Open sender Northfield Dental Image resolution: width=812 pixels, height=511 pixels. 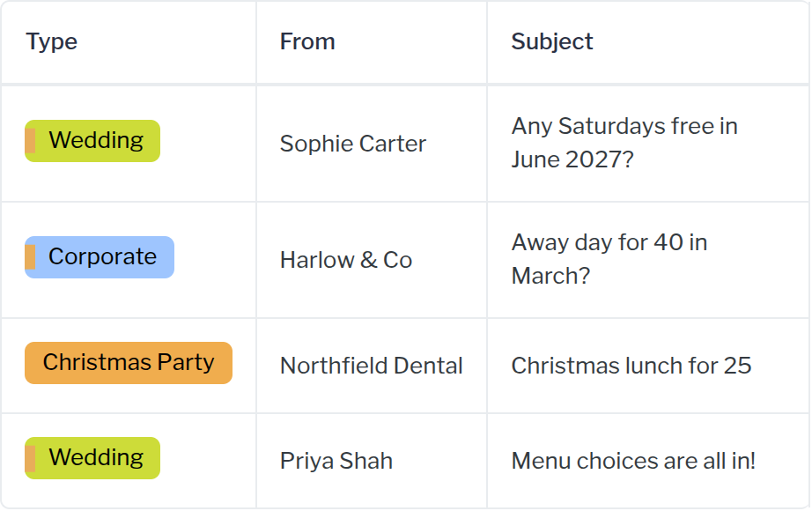(x=372, y=366)
